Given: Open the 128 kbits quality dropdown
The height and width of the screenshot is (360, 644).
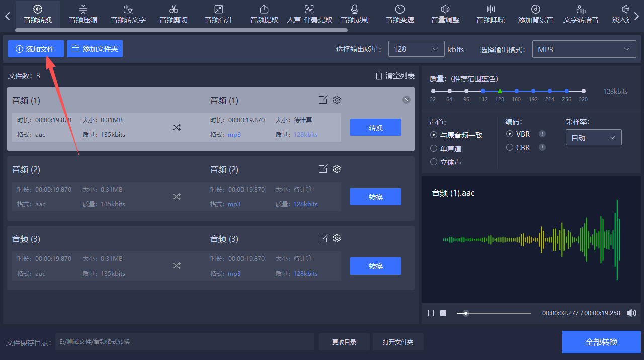Looking at the screenshot, I should 416,49.
